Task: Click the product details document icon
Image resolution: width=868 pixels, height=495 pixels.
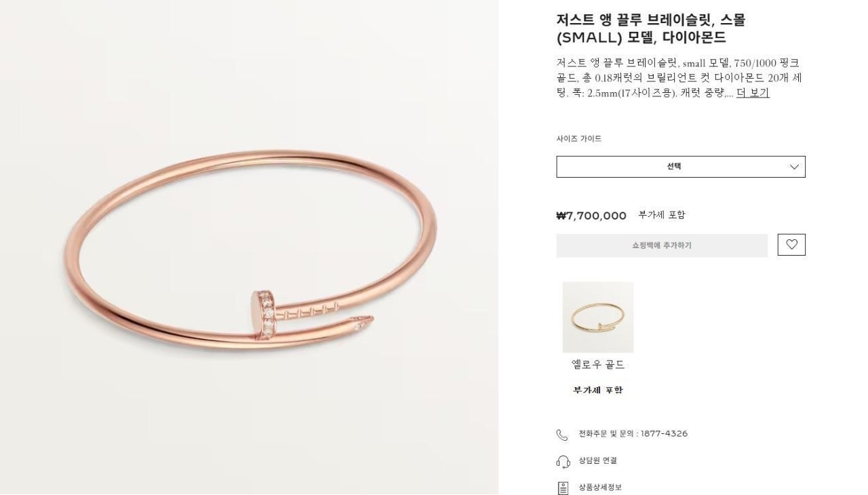Action: [x=562, y=488]
